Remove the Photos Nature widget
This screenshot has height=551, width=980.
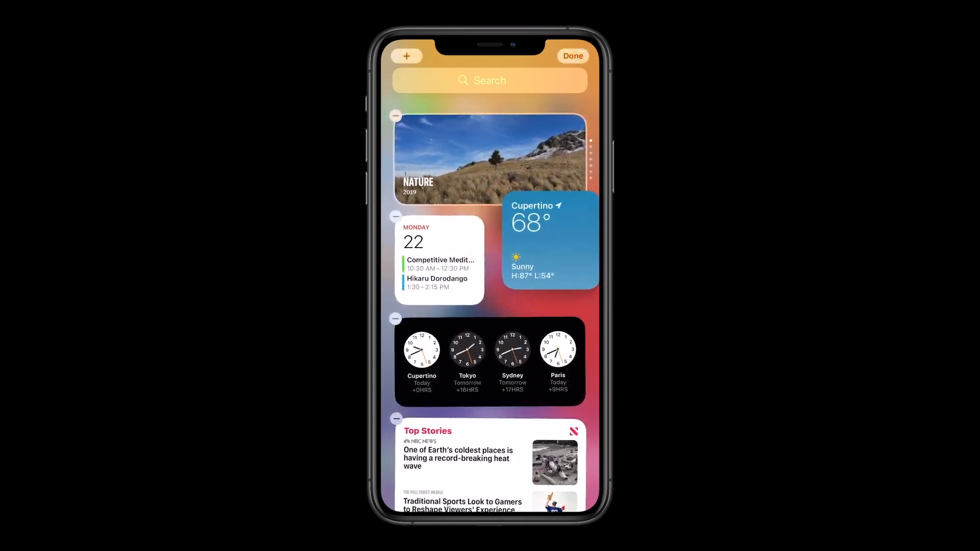point(395,115)
